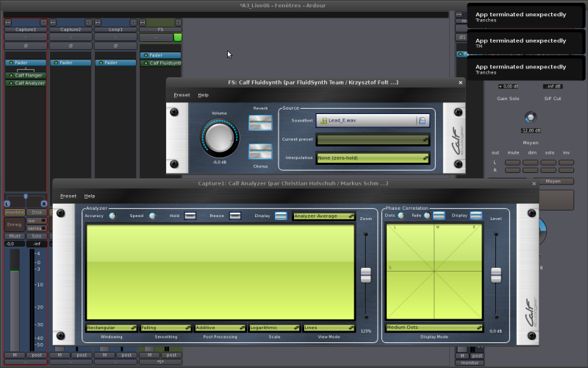The image size is (588, 368).
Task: Narrow the Capture1 strip with its width icon
Action: (x=8, y=23)
